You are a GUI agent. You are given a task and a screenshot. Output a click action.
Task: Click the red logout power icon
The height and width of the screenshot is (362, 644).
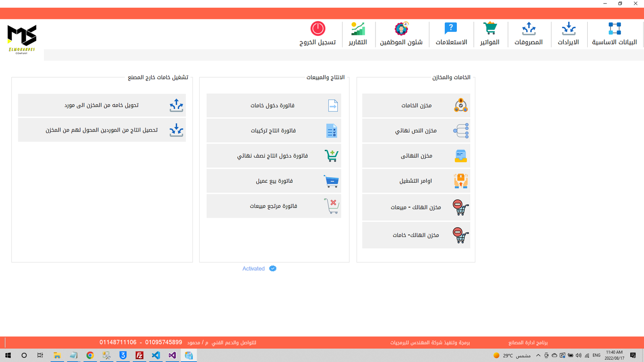(x=318, y=29)
